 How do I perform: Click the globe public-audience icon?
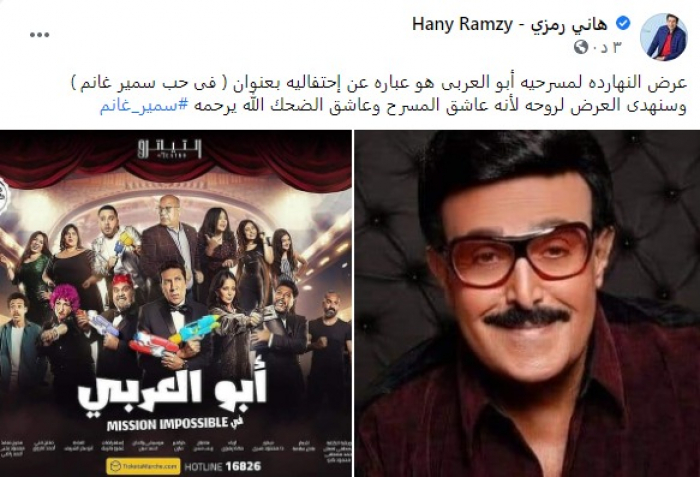click(581, 46)
